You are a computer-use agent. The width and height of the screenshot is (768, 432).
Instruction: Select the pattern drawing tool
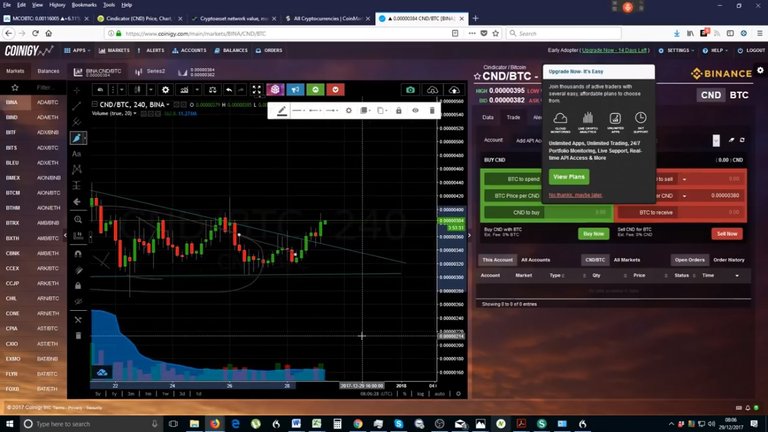click(77, 169)
